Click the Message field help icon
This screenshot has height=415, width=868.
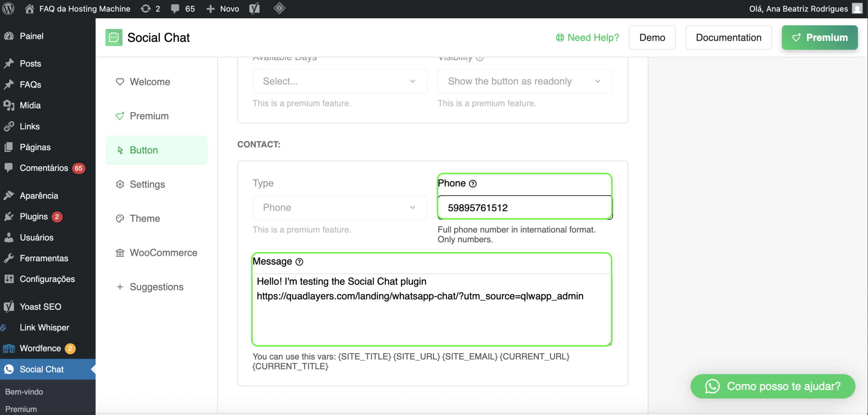pos(299,262)
